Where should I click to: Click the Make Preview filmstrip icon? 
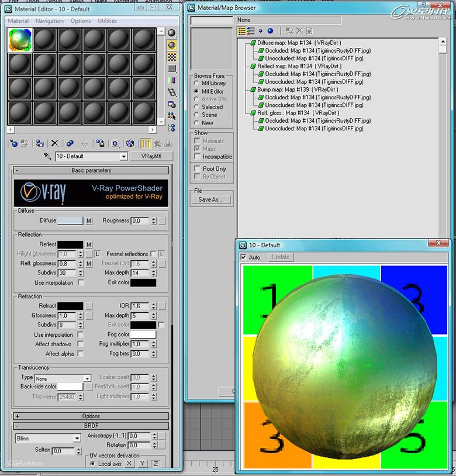pos(172,92)
